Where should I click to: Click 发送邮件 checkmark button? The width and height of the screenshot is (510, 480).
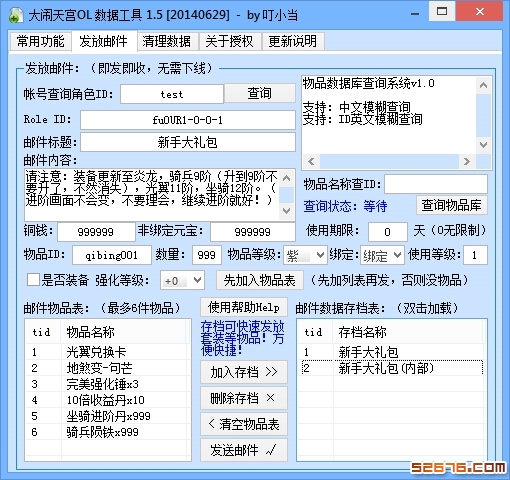point(244,450)
